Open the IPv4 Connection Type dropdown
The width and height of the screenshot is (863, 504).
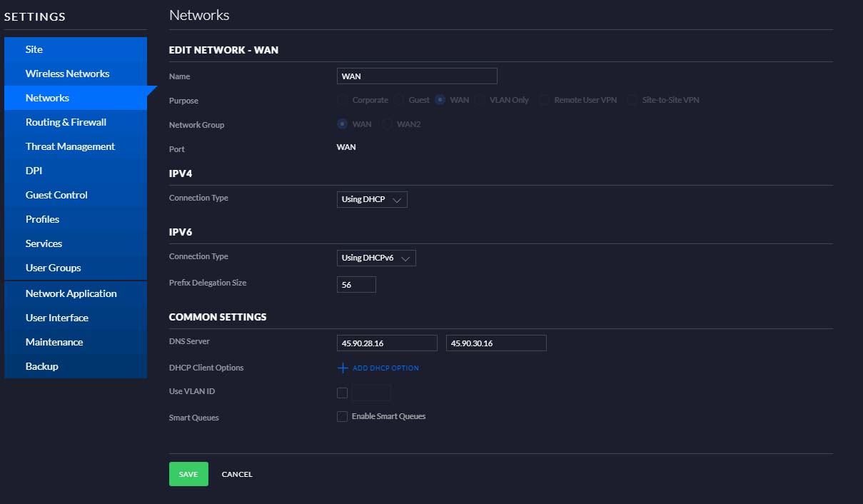tap(372, 199)
